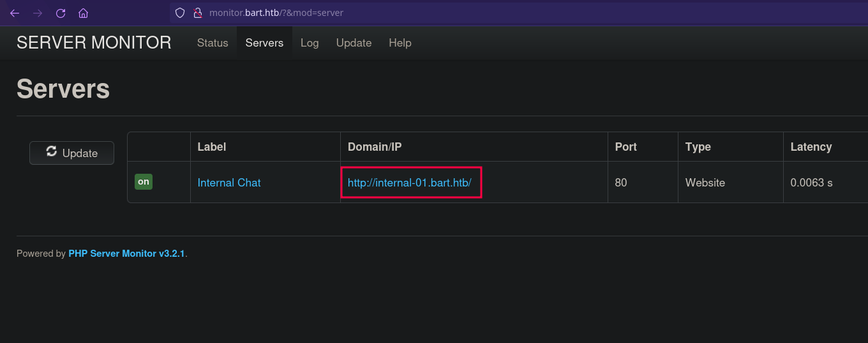The height and width of the screenshot is (343, 868).
Task: Click the SERVER MONITOR brand title
Action: [94, 43]
